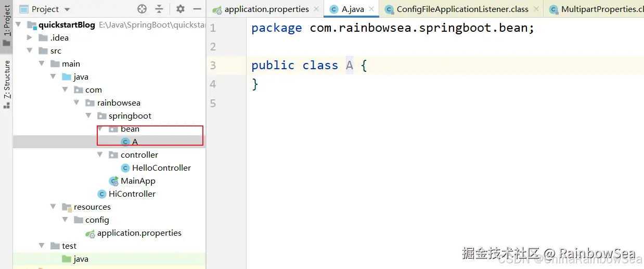Collapse the test folder

point(42,246)
